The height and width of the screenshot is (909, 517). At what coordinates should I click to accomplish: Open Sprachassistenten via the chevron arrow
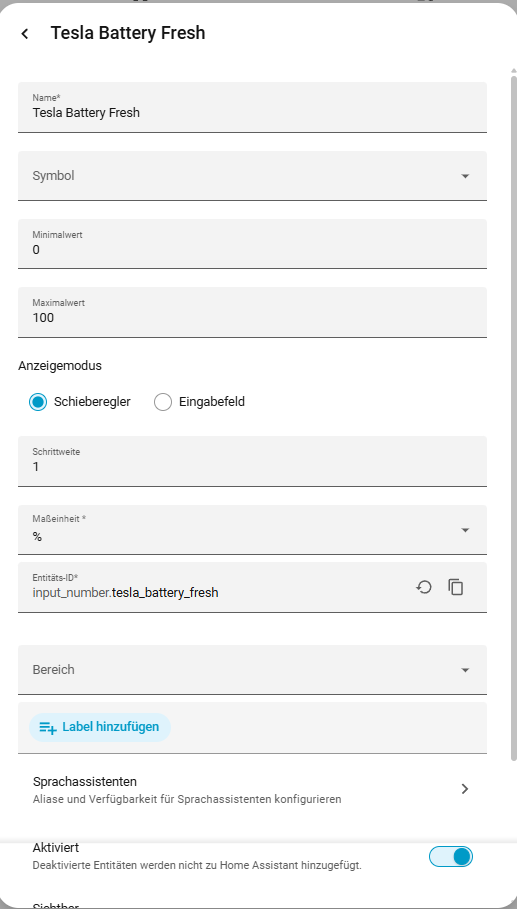[464, 789]
